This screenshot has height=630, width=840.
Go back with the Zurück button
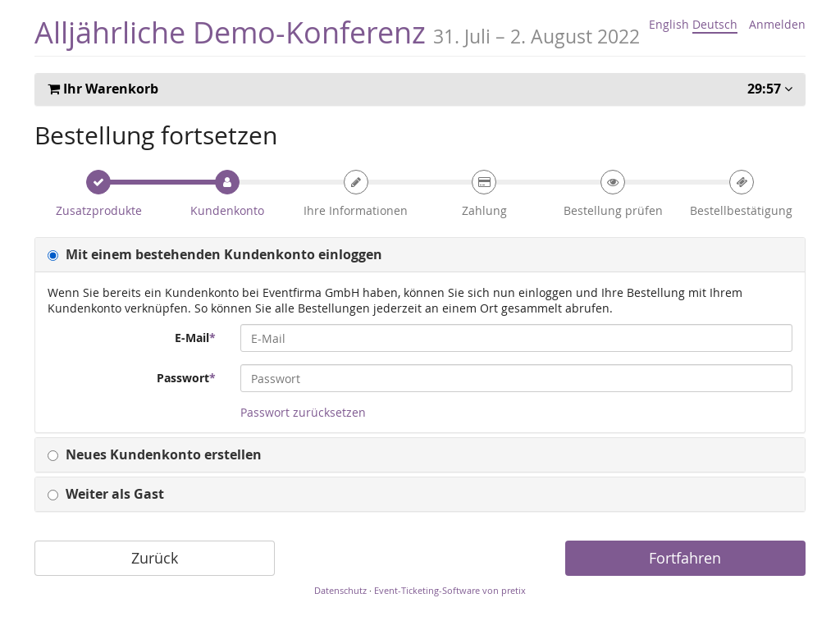coord(154,559)
